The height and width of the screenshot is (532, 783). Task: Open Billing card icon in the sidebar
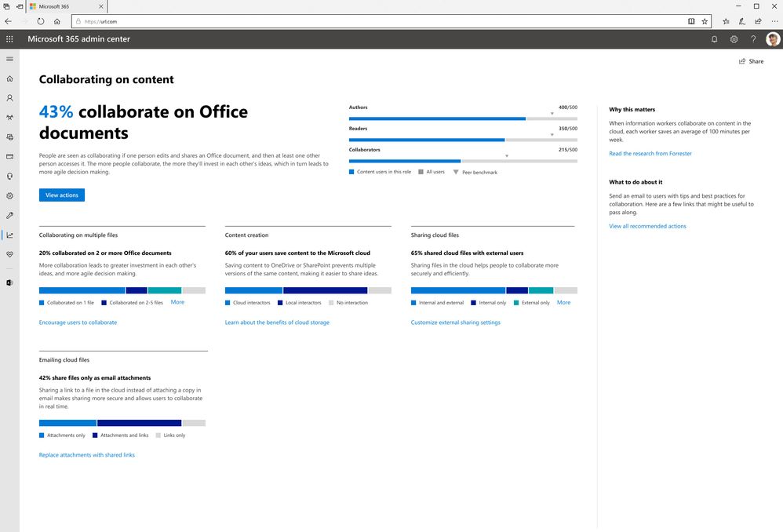pyautogui.click(x=9, y=156)
